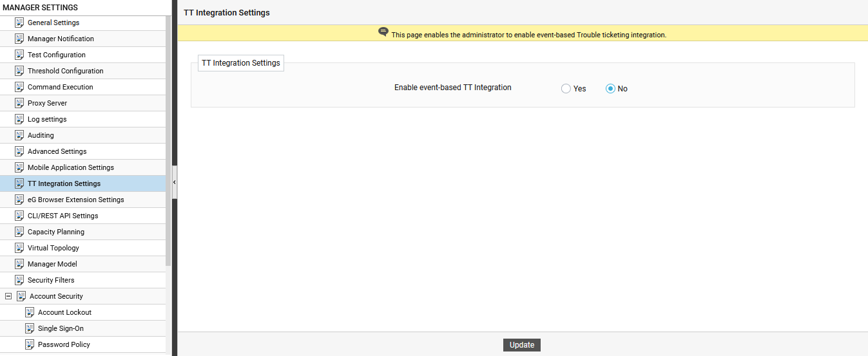The height and width of the screenshot is (356, 868).
Task: Click the Single Sign-On page icon
Action: [30, 328]
